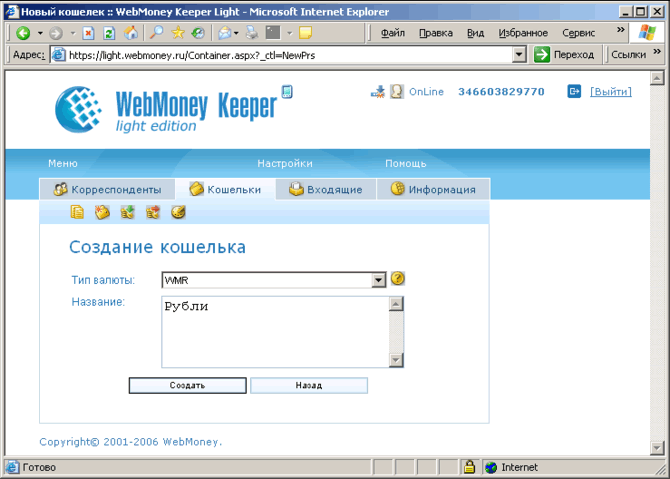
Task: Expand the Mail button dropdown arrow
Action: [x=236, y=33]
